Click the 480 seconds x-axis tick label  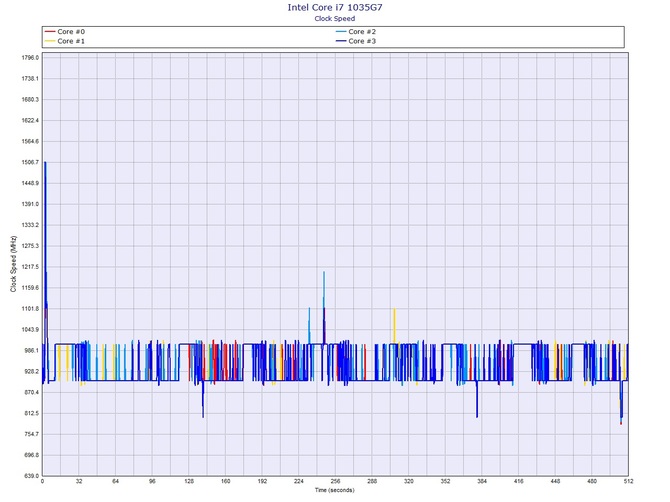[x=592, y=481]
